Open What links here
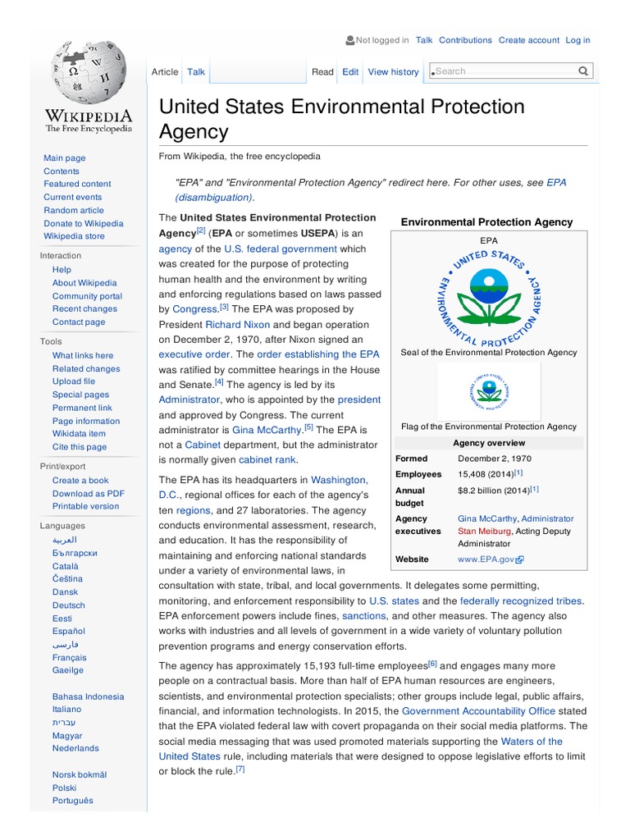 pos(83,356)
